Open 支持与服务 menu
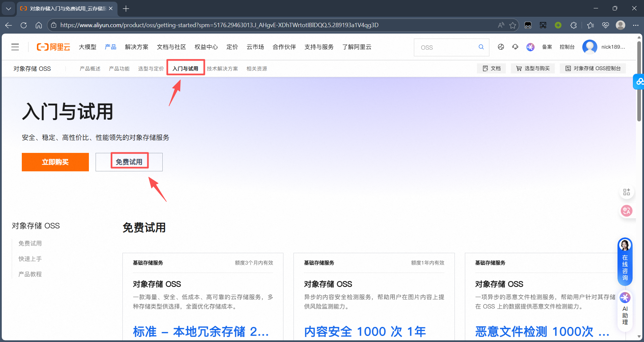The height and width of the screenshot is (342, 644). (319, 47)
